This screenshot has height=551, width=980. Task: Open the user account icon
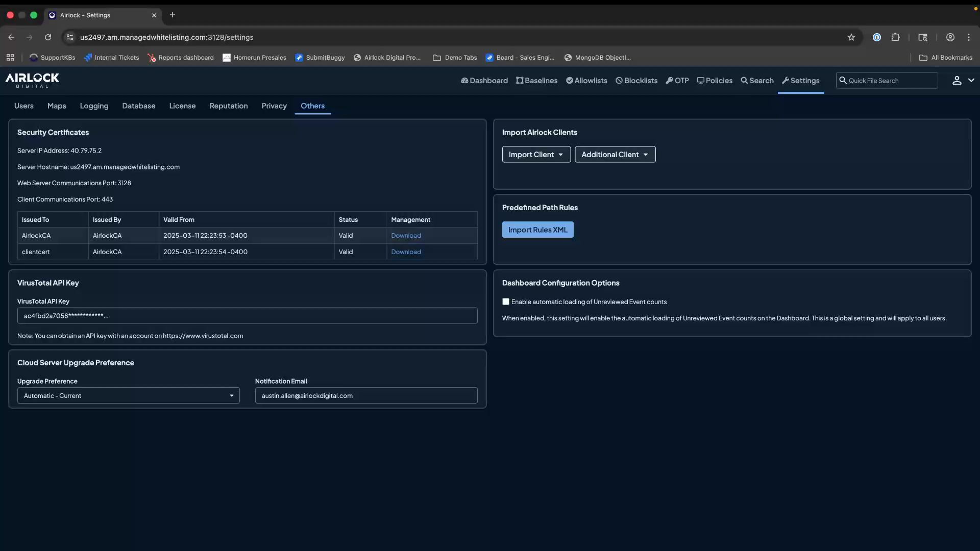pyautogui.click(x=950, y=37)
